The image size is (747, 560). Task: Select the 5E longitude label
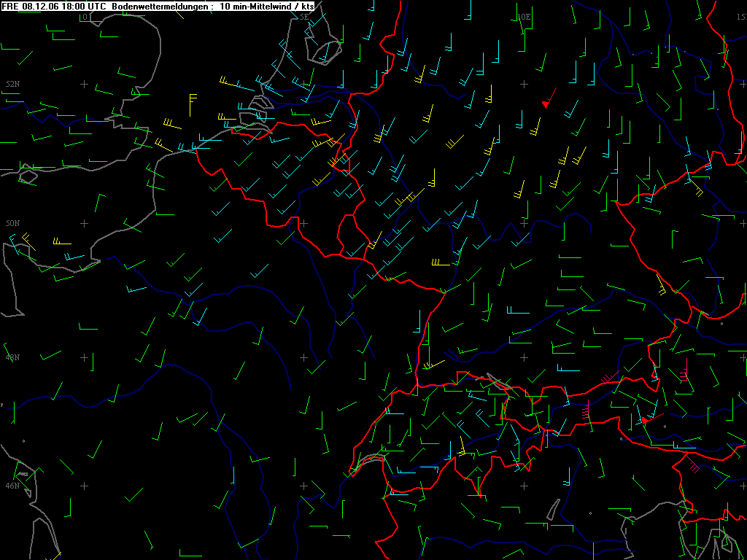(x=304, y=16)
